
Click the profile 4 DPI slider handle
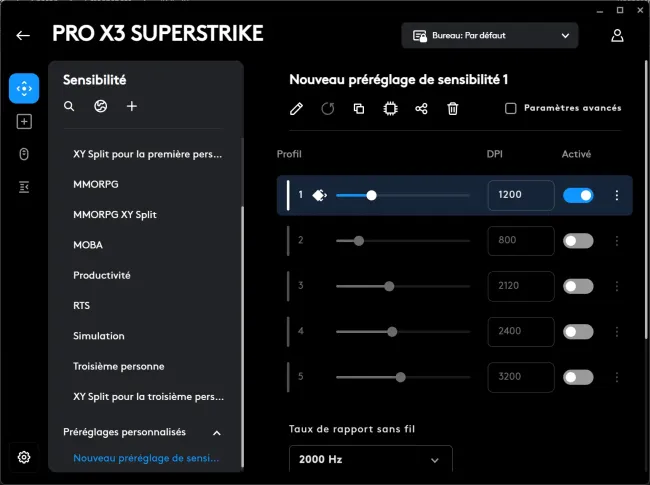[x=392, y=332]
